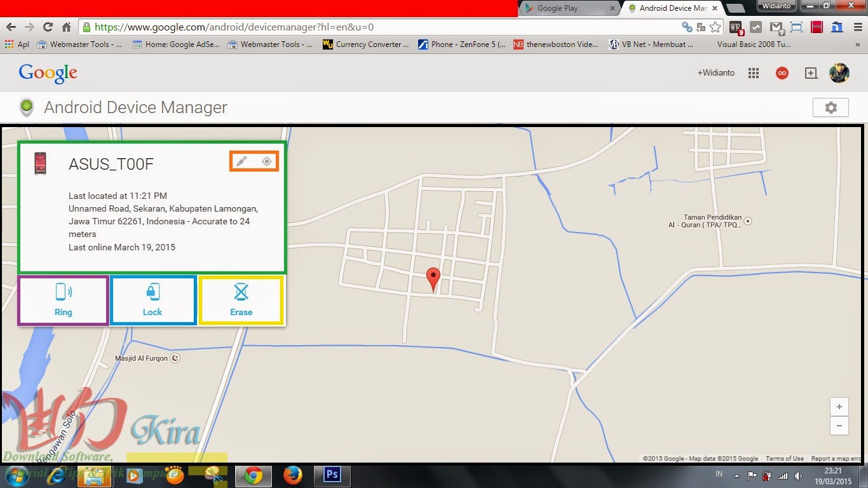
Task: Click the Gmail checker extension icon
Action: (x=775, y=27)
